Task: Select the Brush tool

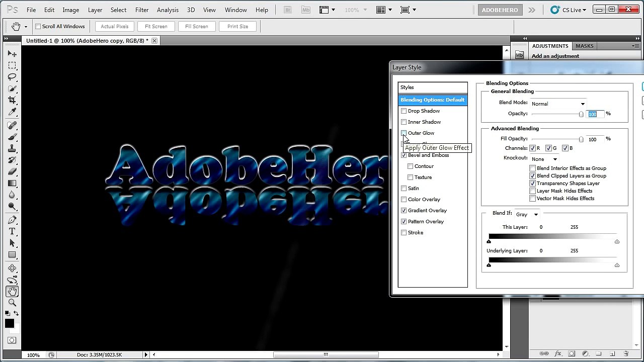Action: [x=12, y=137]
